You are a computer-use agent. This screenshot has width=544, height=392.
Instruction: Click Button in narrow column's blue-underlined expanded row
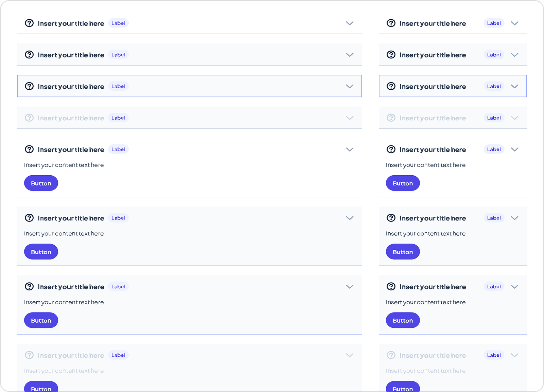coord(403,320)
